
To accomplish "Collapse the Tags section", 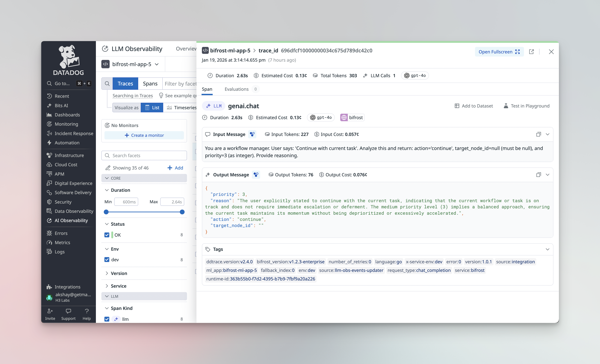I will tap(548, 249).
